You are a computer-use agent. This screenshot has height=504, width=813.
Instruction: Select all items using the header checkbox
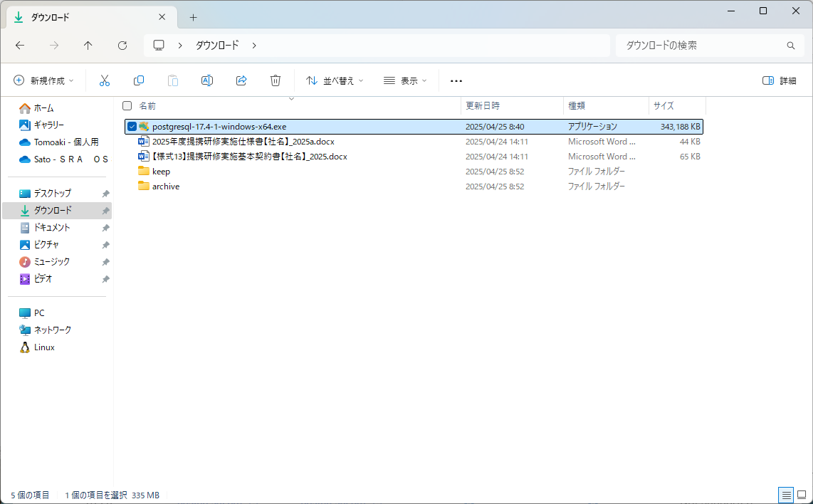(127, 105)
